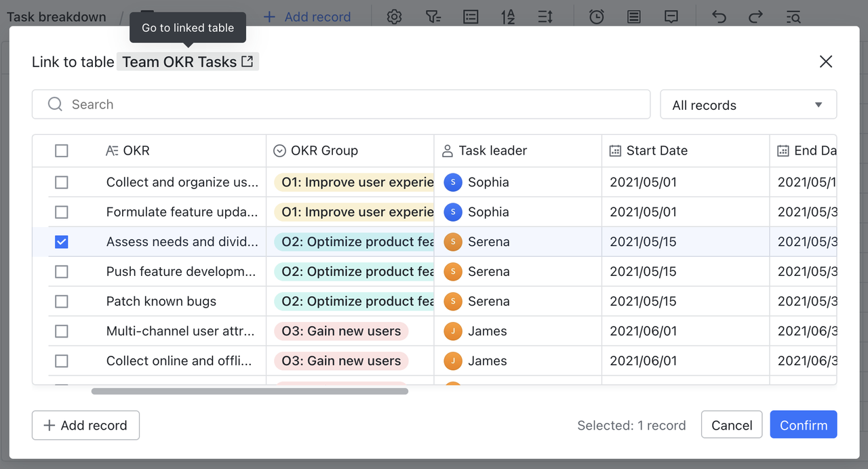Click into the Search input field

(353, 104)
